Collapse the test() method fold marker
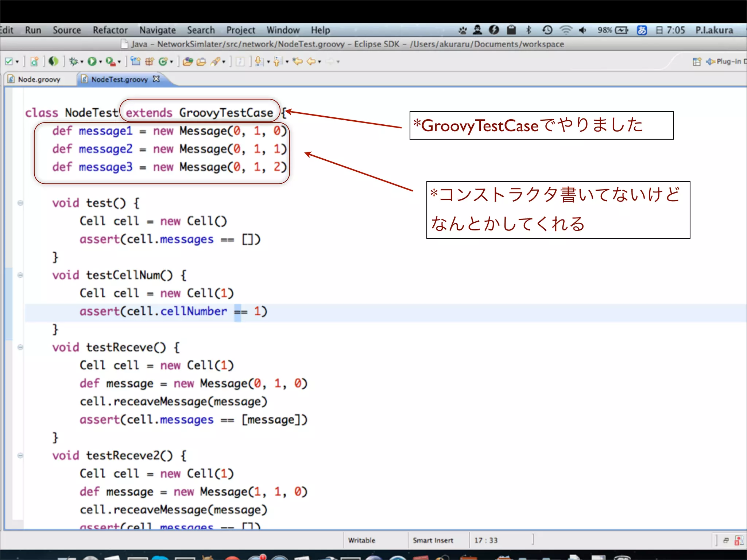 (x=20, y=203)
